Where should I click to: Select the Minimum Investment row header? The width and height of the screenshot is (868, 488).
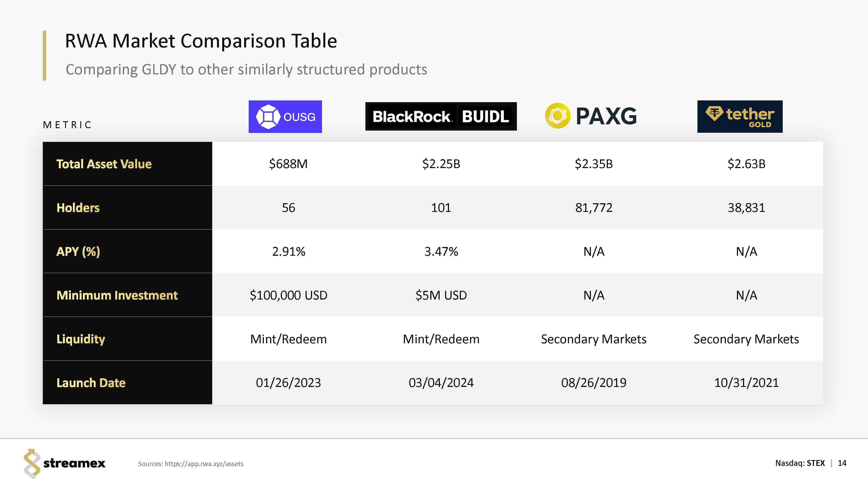click(117, 295)
